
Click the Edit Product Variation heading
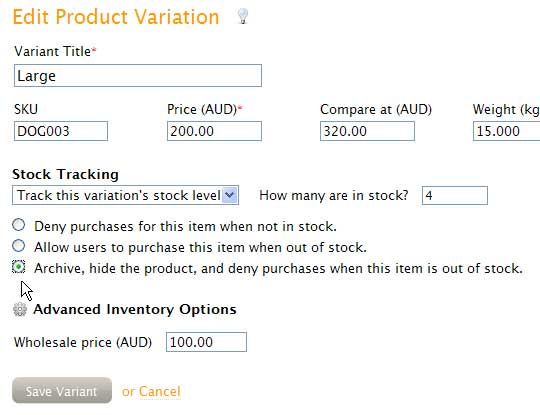tap(116, 17)
